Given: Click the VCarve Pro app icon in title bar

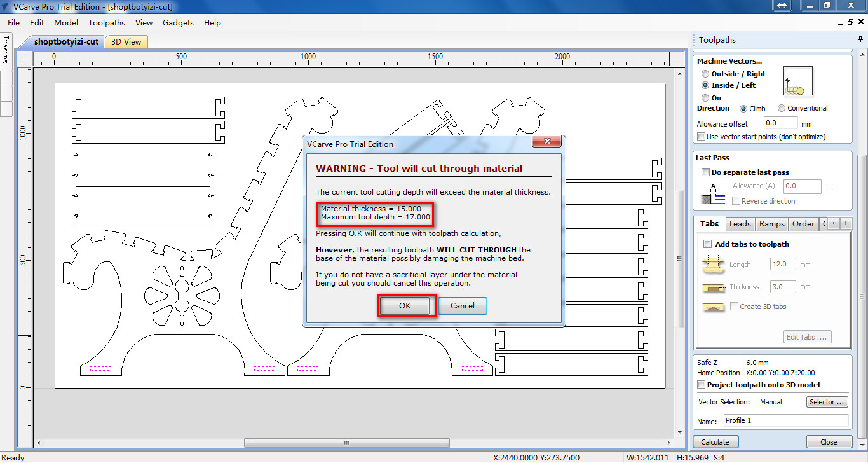Looking at the screenshot, I should (x=6, y=6).
